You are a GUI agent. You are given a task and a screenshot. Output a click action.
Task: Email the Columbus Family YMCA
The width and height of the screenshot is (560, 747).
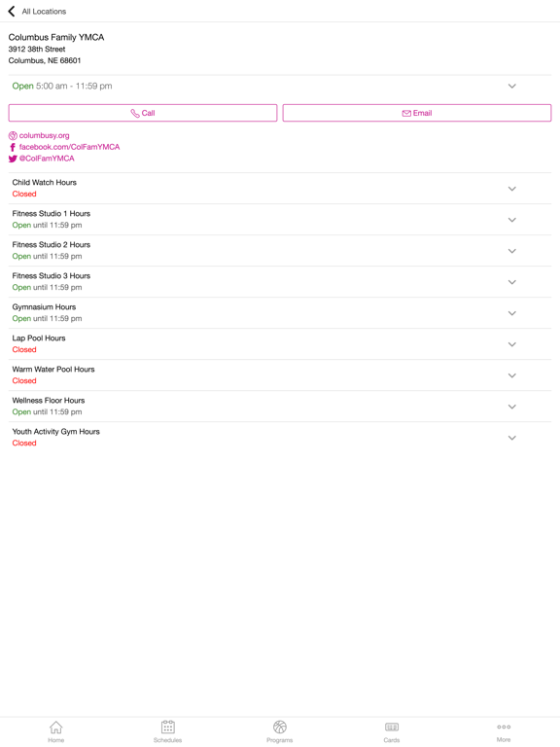click(x=417, y=113)
